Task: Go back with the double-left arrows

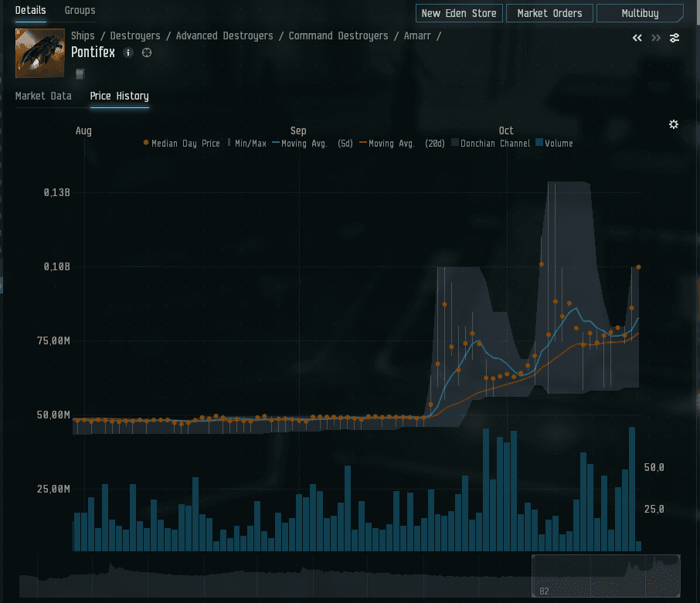Action: pos(637,38)
